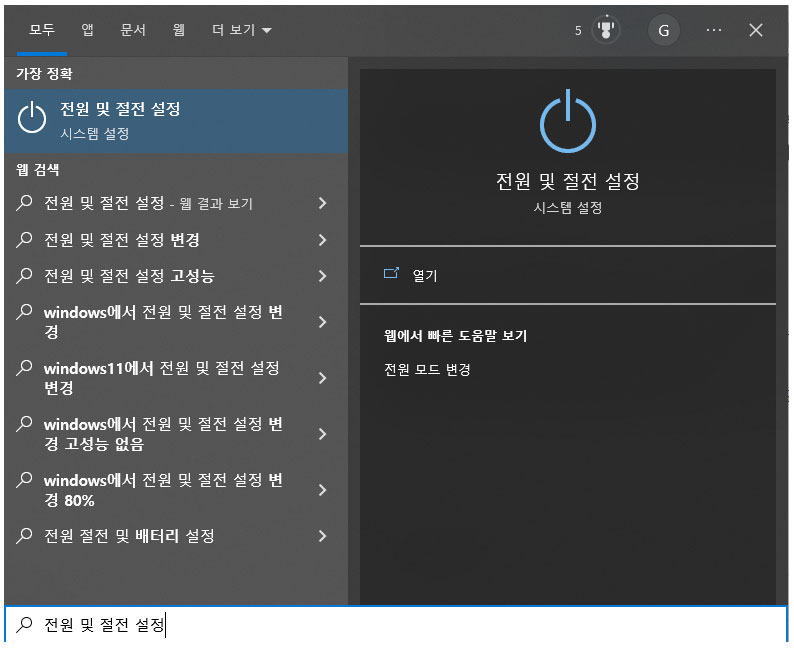Click the open icon next to 열기
The image size is (794, 651).
[x=391, y=275]
